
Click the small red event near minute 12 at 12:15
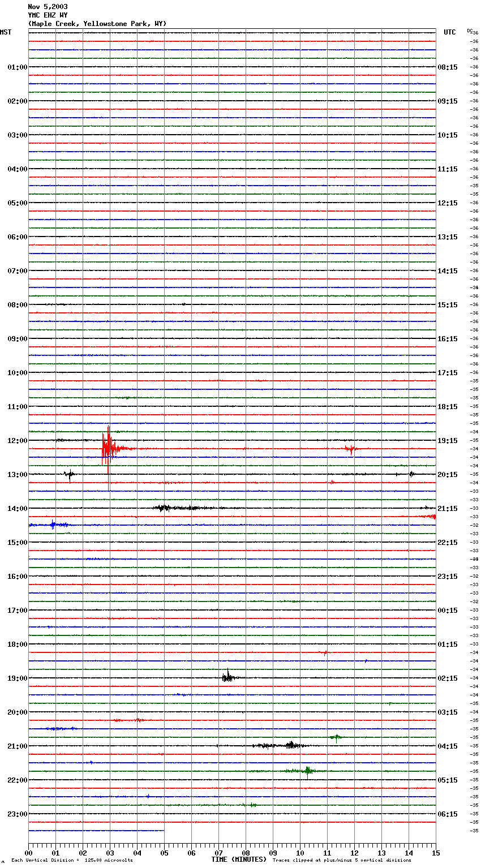coord(351,449)
